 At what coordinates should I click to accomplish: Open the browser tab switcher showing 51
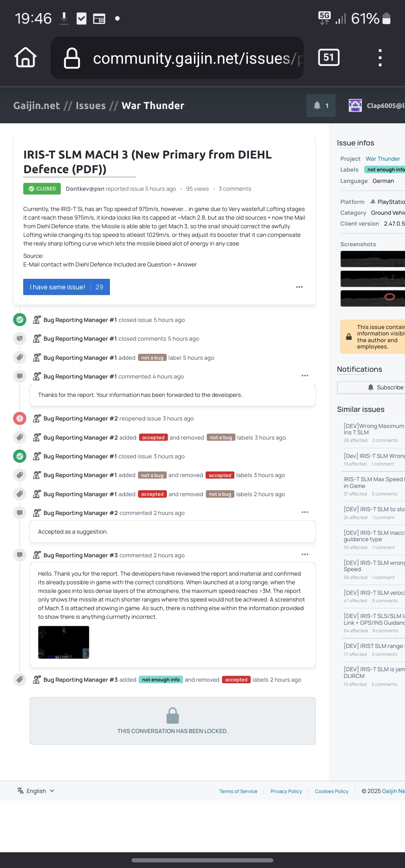click(x=329, y=57)
